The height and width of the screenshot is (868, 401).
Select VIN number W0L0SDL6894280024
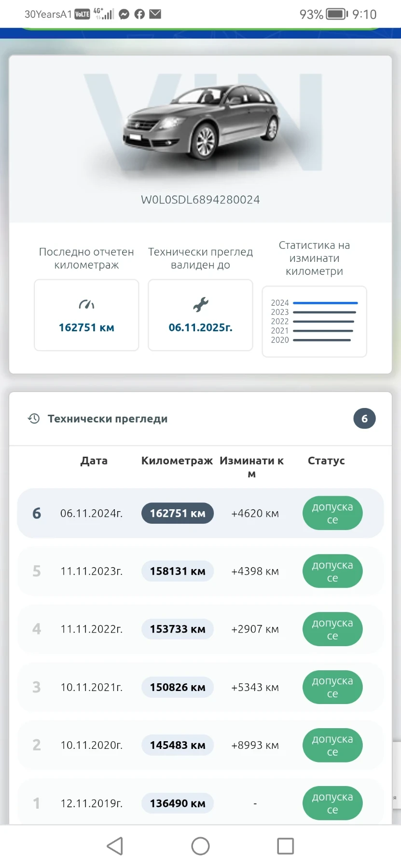pyautogui.click(x=200, y=200)
